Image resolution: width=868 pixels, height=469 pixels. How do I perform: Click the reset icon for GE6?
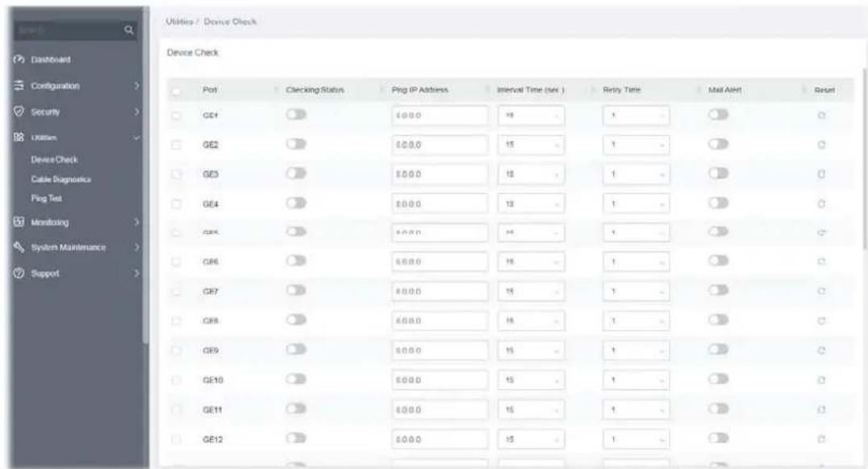821,262
